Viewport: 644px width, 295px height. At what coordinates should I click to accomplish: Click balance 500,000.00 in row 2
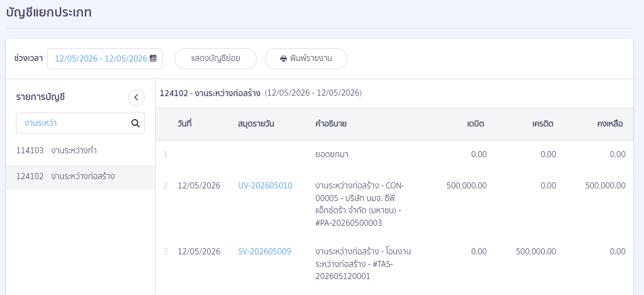pyautogui.click(x=606, y=186)
